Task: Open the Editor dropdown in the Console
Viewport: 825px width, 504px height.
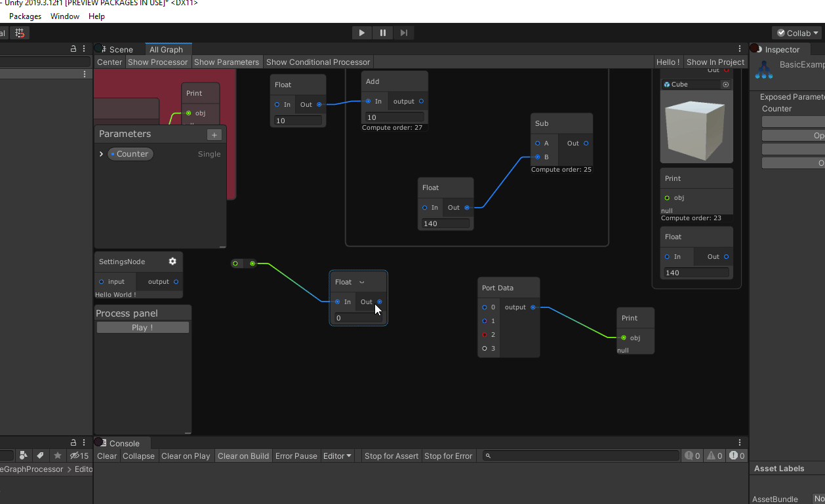Action: point(336,456)
